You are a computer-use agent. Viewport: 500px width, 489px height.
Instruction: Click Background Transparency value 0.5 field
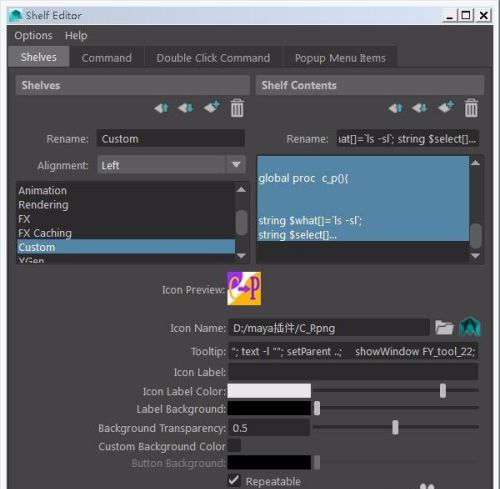pyautogui.click(x=269, y=428)
